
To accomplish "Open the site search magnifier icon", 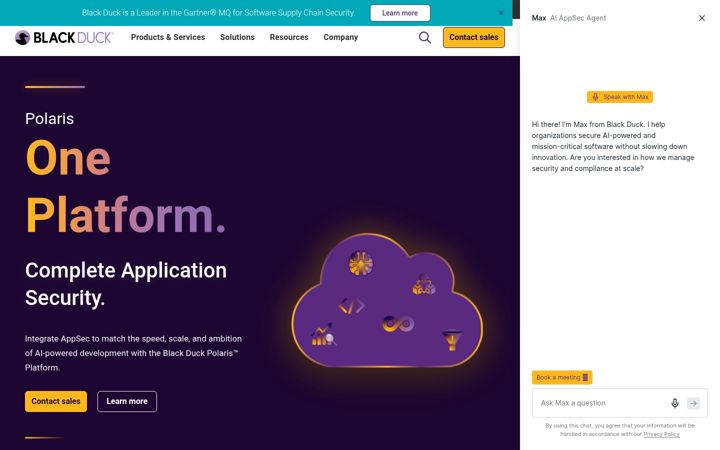I will [x=425, y=38].
